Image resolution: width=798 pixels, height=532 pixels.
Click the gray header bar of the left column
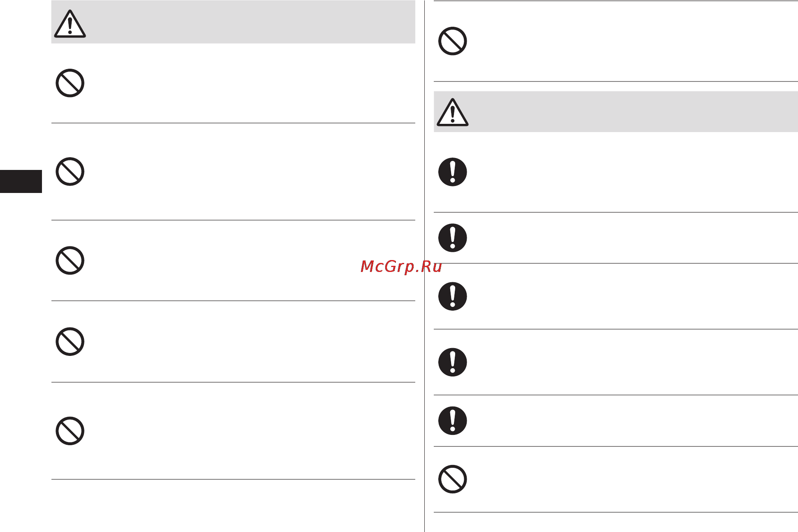(233, 22)
